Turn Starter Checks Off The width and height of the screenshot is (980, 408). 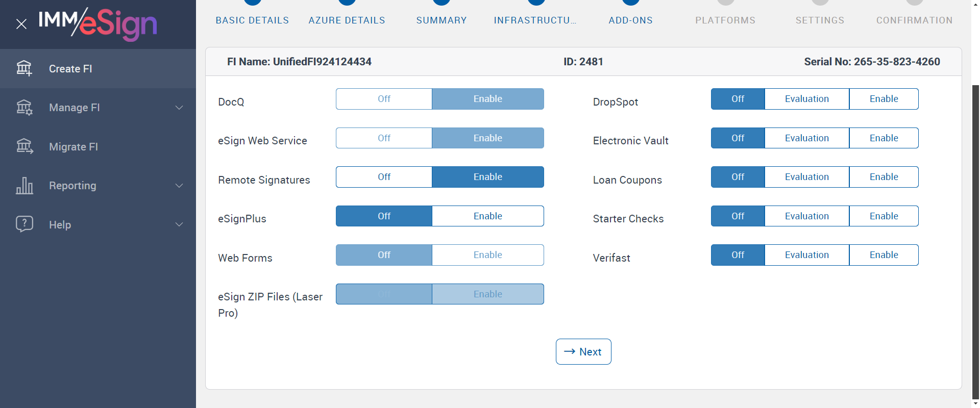coord(738,216)
